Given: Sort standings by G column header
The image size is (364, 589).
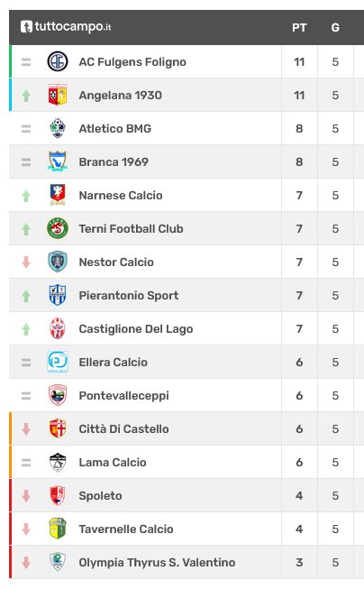Looking at the screenshot, I should click(x=335, y=28).
